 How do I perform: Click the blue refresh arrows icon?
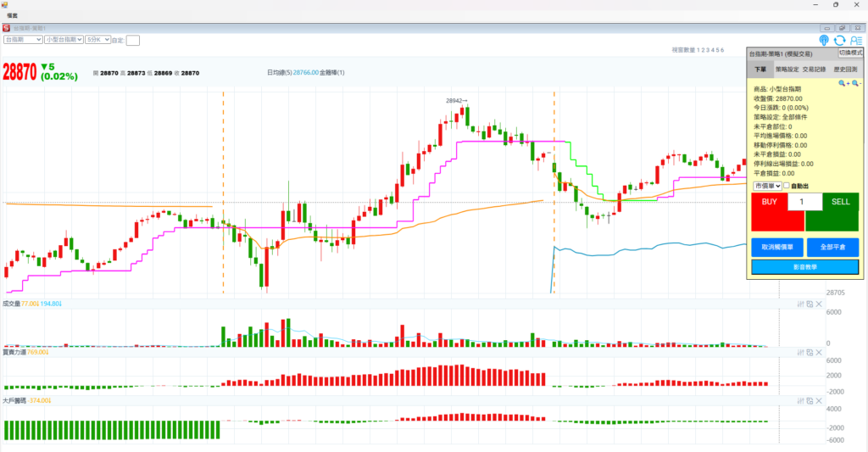point(839,40)
